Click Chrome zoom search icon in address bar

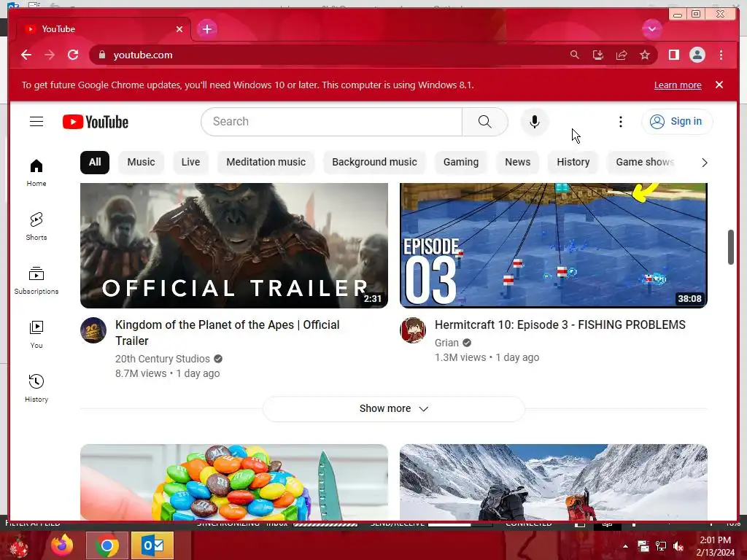point(575,55)
